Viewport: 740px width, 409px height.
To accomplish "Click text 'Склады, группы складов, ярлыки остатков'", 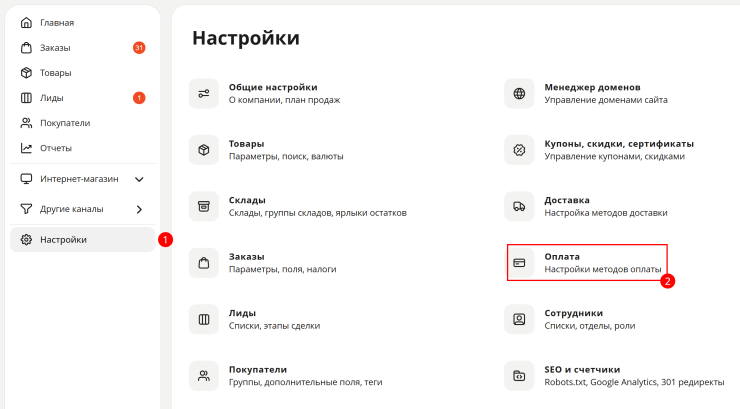I will (x=318, y=213).
